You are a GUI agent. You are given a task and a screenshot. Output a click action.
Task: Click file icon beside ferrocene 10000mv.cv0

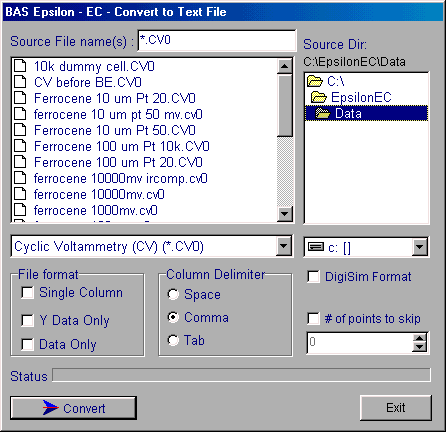click(20, 194)
